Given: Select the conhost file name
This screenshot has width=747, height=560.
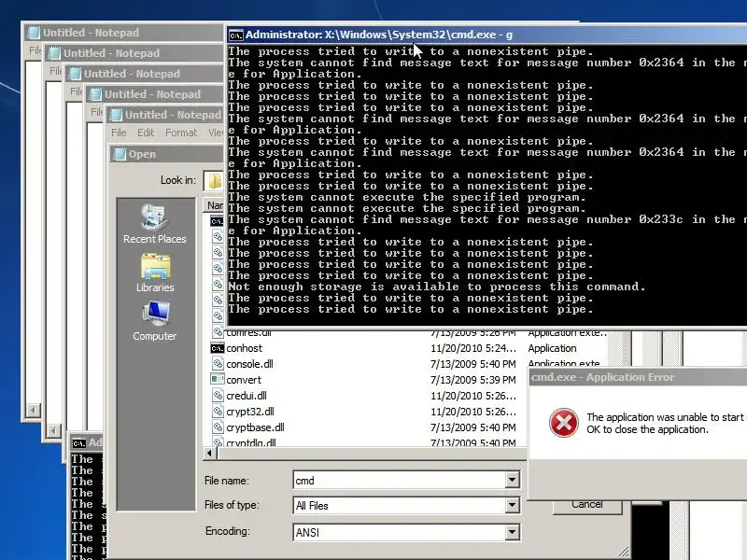Looking at the screenshot, I should click(x=244, y=348).
